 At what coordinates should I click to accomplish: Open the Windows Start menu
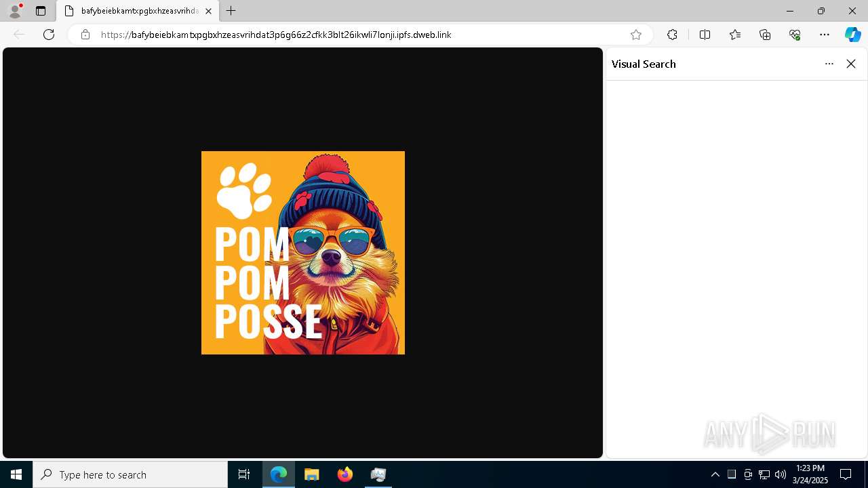(16, 474)
